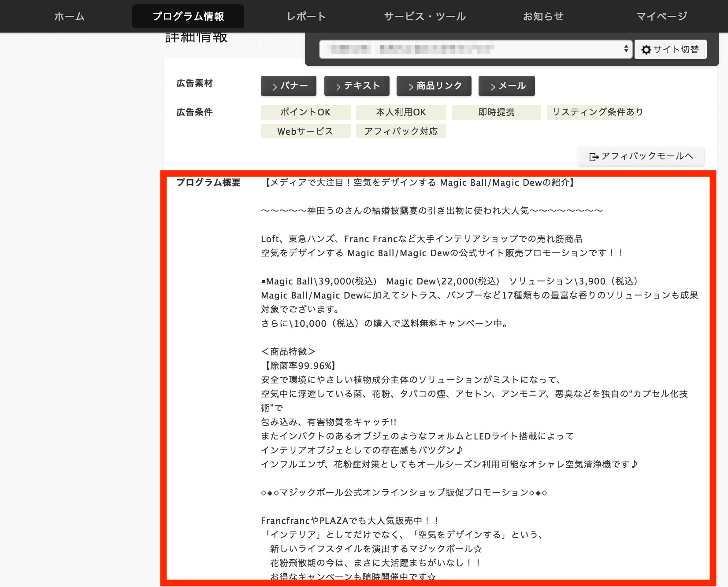Open the メール ad material button
Screen dimensions: 728x587
(507, 86)
